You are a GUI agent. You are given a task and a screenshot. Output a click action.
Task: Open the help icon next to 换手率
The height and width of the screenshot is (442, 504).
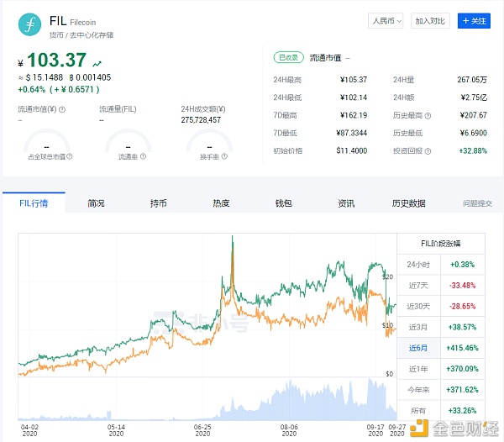(x=224, y=156)
